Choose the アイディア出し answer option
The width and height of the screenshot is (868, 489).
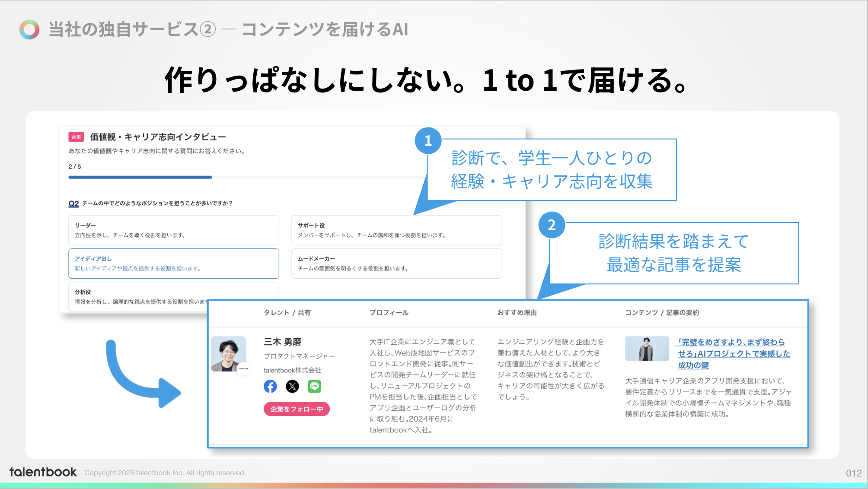click(173, 264)
